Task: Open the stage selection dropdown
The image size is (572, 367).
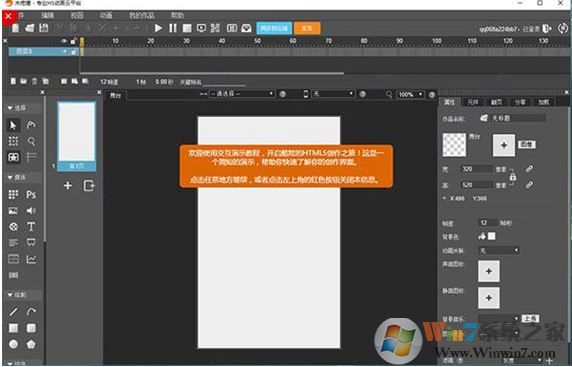Action: click(x=241, y=94)
